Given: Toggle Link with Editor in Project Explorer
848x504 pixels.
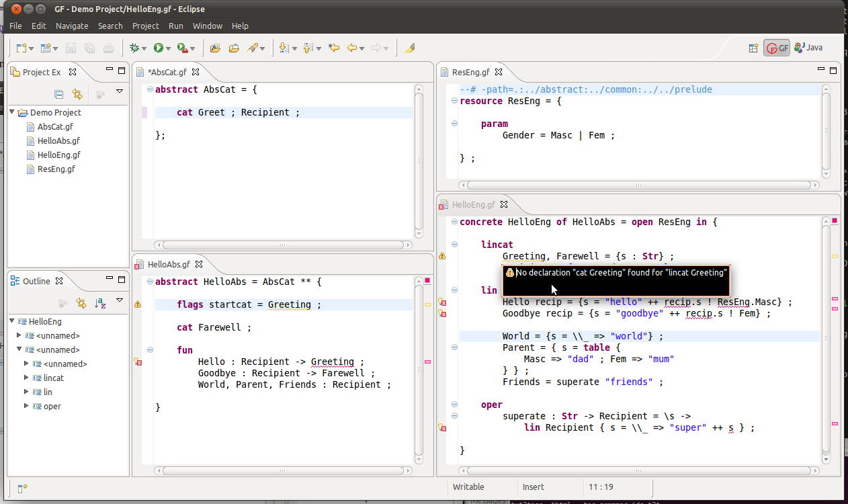Looking at the screenshot, I should 77,94.
